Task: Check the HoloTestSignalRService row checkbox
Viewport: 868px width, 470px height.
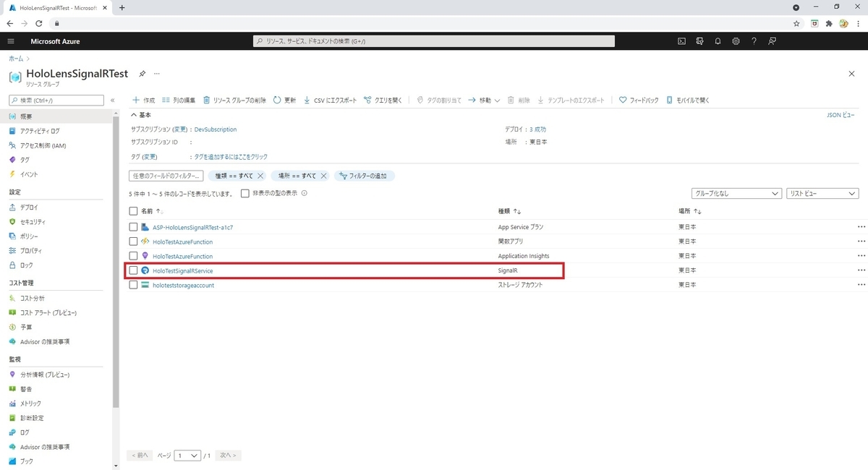Action: [x=133, y=270]
